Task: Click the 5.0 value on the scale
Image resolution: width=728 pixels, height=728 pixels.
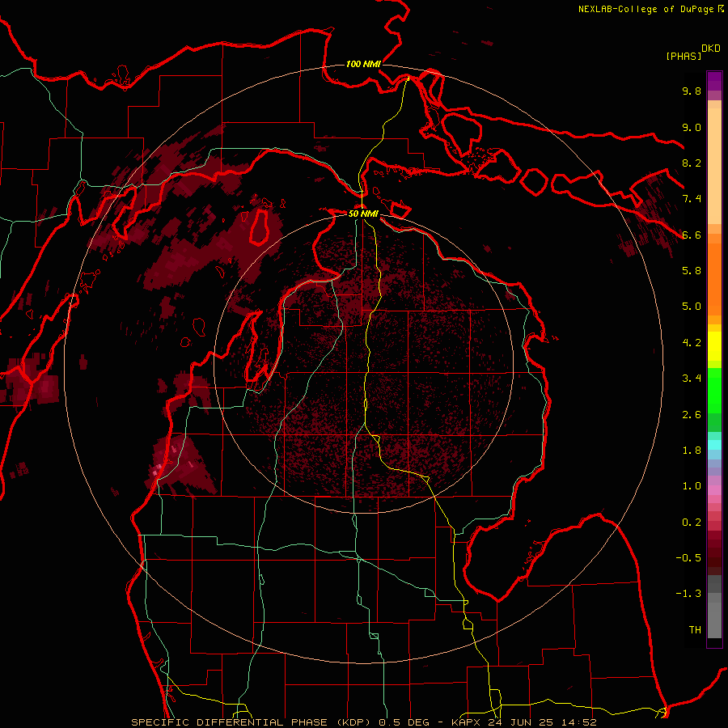Action: [692, 307]
